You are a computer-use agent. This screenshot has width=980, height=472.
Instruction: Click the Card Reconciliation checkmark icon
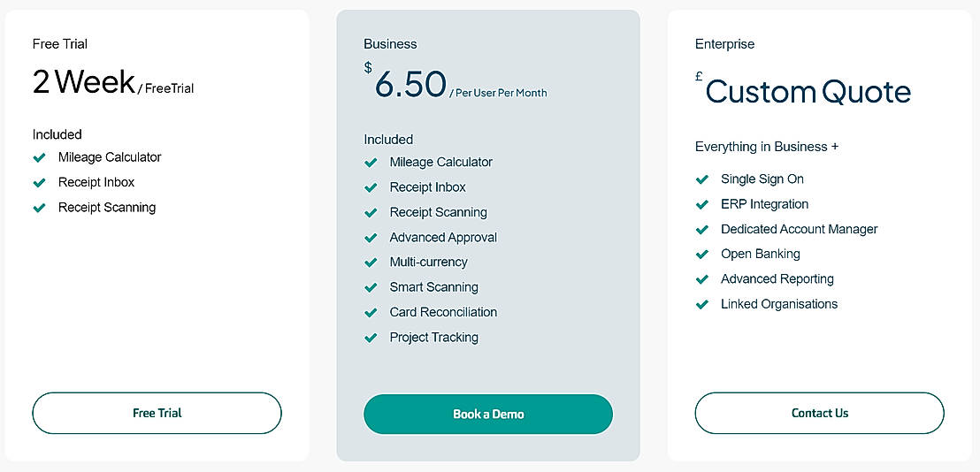[371, 312]
